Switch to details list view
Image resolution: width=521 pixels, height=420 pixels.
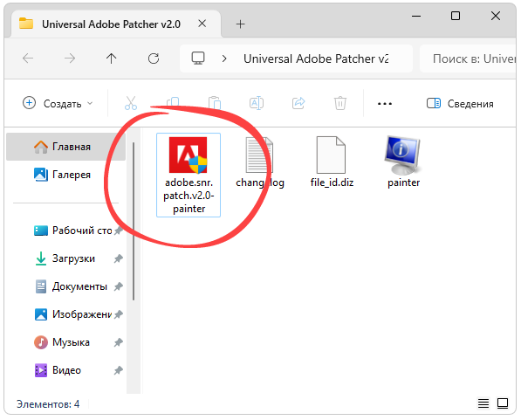coord(483,403)
